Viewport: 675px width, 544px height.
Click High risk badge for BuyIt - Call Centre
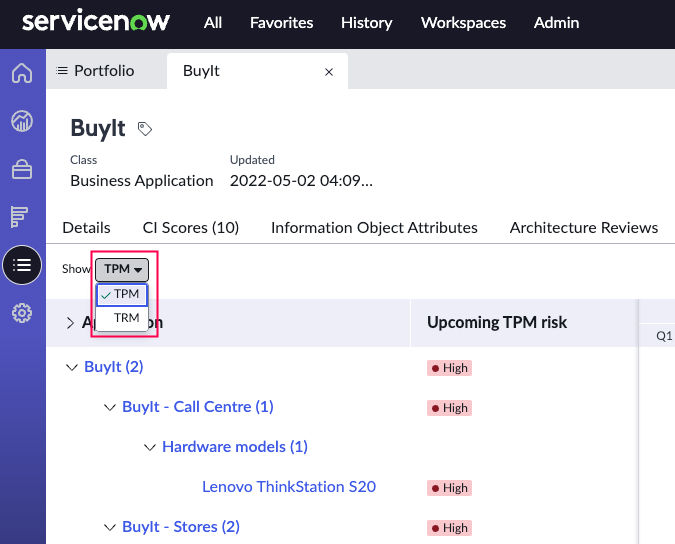pos(449,408)
